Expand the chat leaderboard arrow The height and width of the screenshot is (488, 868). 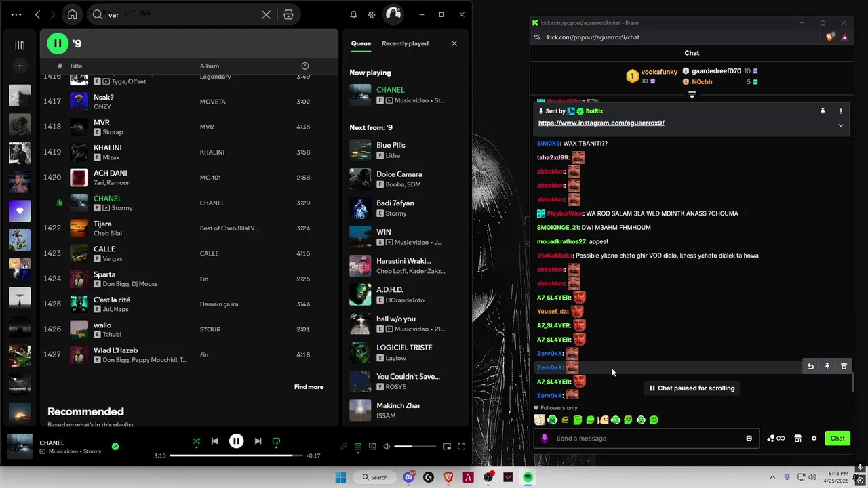[x=692, y=95]
